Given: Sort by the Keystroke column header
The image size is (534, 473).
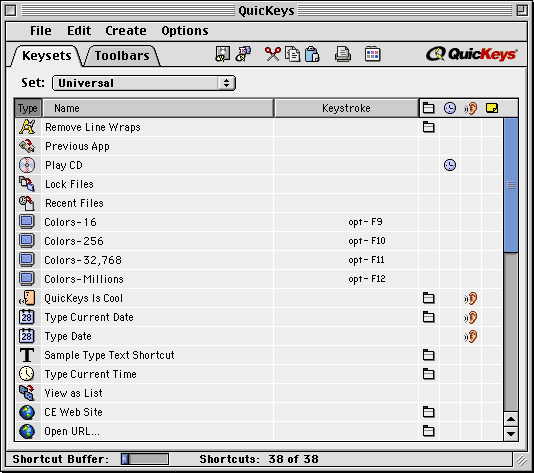Looking at the screenshot, I should (346, 108).
